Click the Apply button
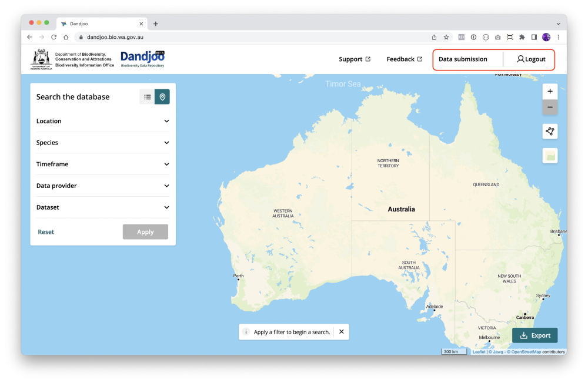Image resolution: width=588 pixels, height=383 pixels. [145, 232]
